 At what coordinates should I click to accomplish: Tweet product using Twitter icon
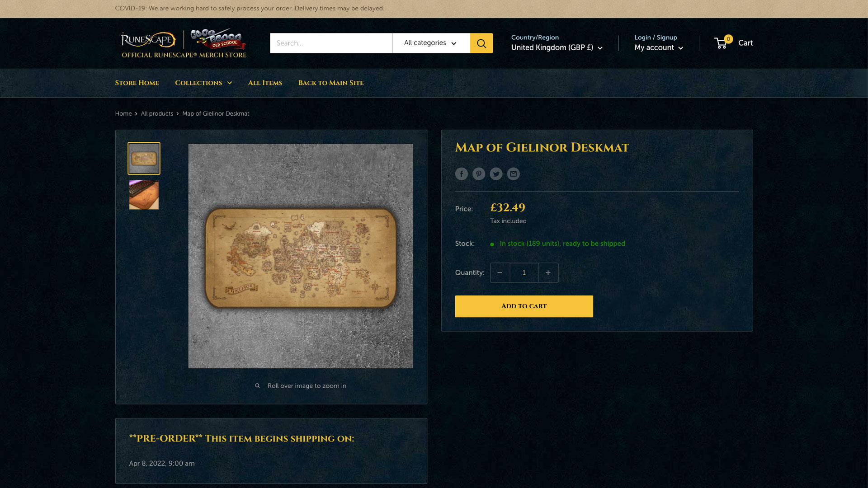pyautogui.click(x=496, y=174)
